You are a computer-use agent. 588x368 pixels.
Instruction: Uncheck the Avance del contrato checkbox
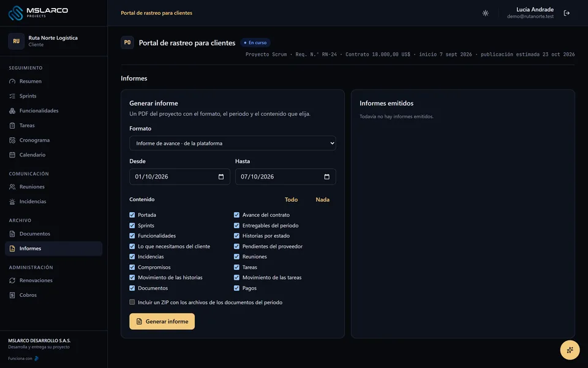236,215
